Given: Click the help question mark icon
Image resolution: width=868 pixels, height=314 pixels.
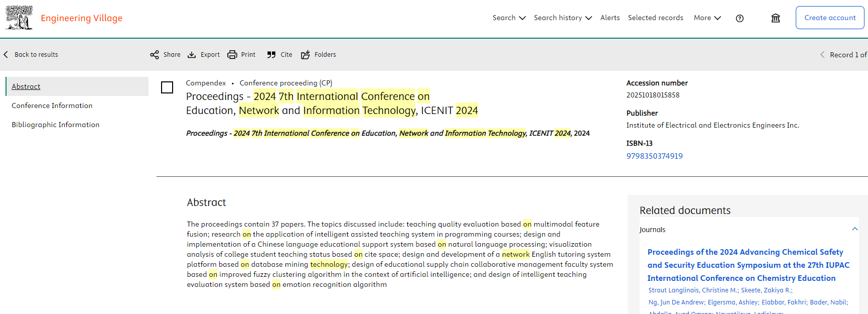Looking at the screenshot, I should (740, 19).
